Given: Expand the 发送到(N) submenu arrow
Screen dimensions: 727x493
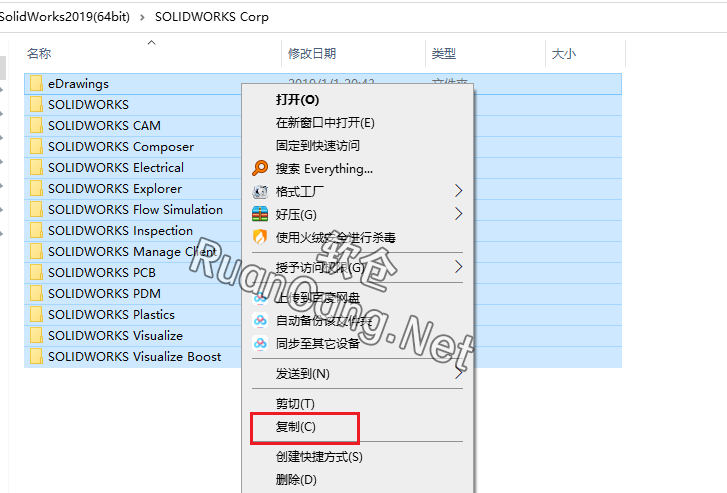Looking at the screenshot, I should click(459, 373).
